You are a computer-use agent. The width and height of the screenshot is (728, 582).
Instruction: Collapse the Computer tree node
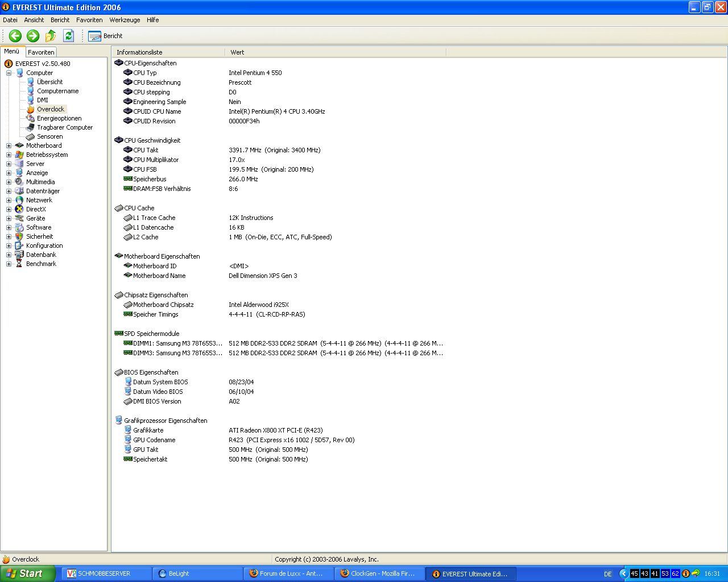tap(9, 73)
